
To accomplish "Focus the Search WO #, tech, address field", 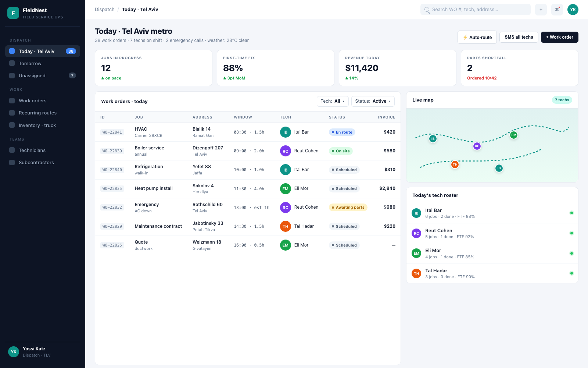I will point(476,10).
